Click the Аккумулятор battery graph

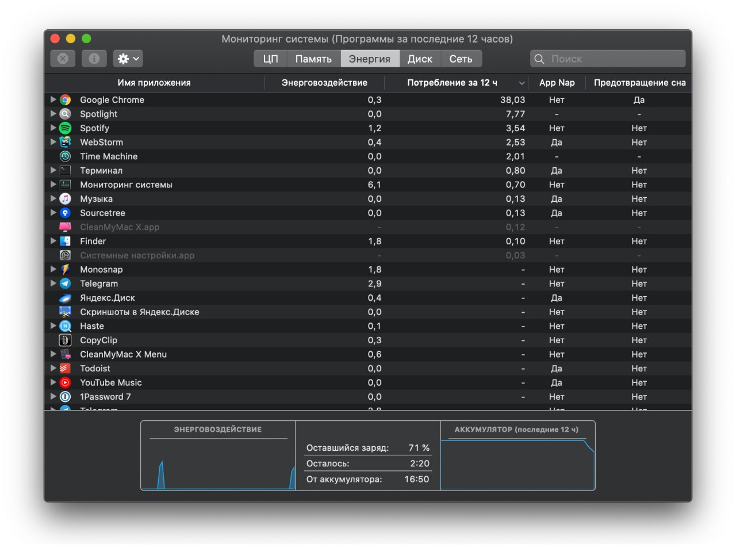click(x=517, y=455)
